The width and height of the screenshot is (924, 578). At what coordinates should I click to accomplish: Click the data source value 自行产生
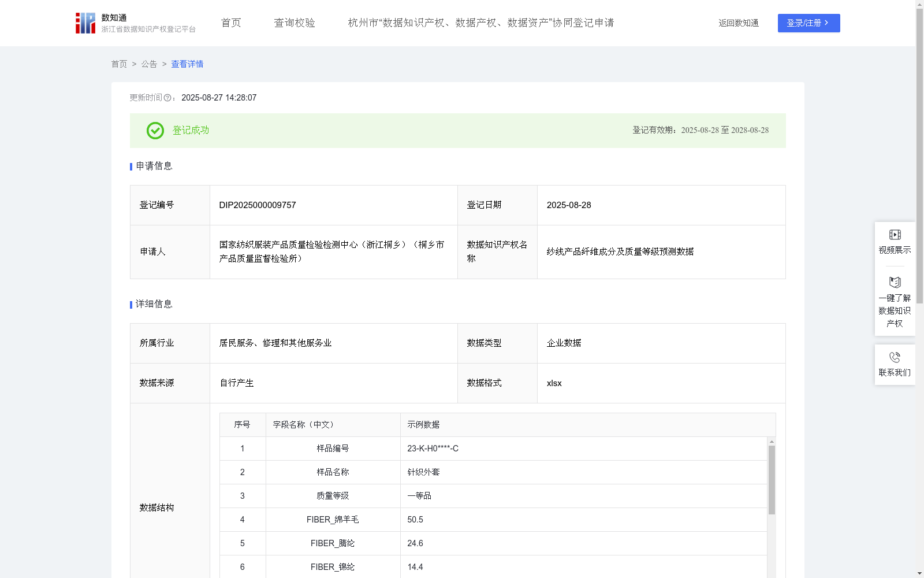(237, 383)
